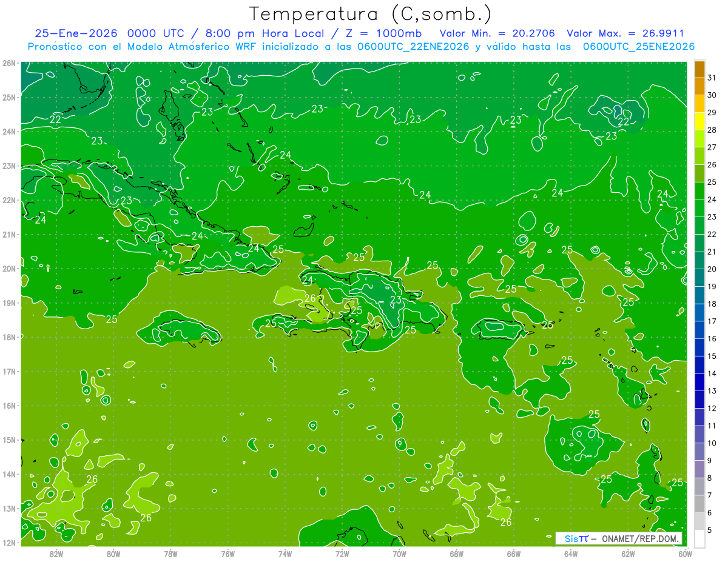The height and width of the screenshot is (562, 728).
Task: Pick the dark blue swatch between 13 and 14
Action: 699,382
